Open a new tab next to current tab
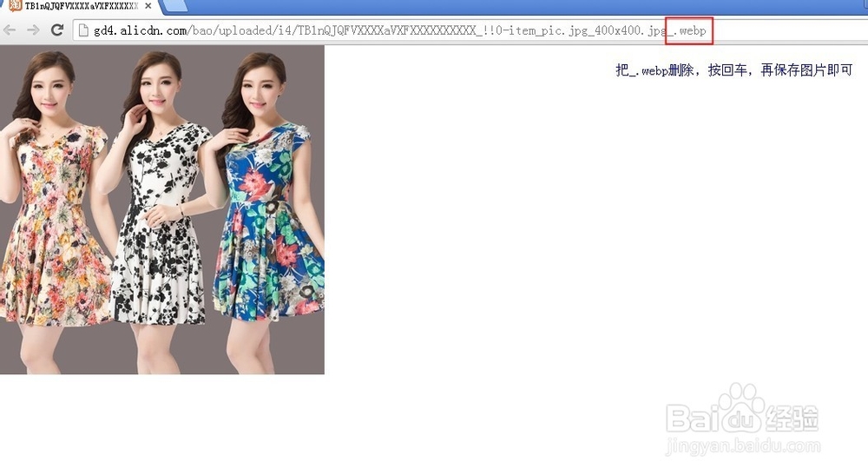 click(176, 5)
